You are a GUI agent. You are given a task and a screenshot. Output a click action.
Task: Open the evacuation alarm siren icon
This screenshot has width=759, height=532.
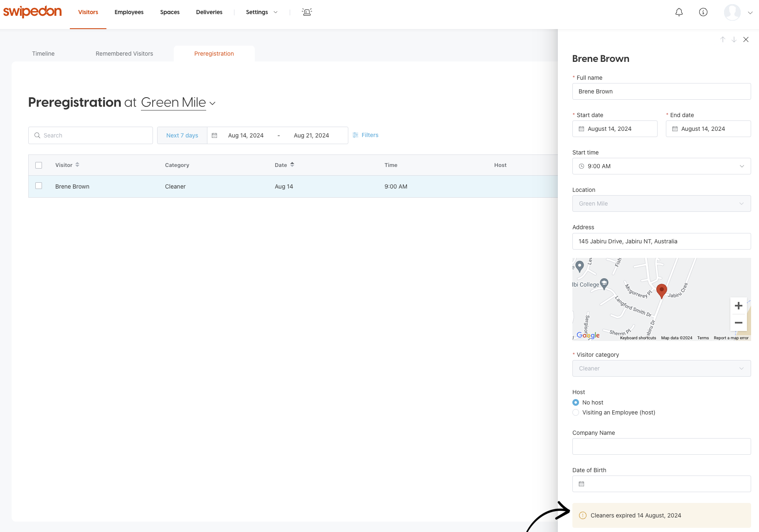(x=307, y=12)
